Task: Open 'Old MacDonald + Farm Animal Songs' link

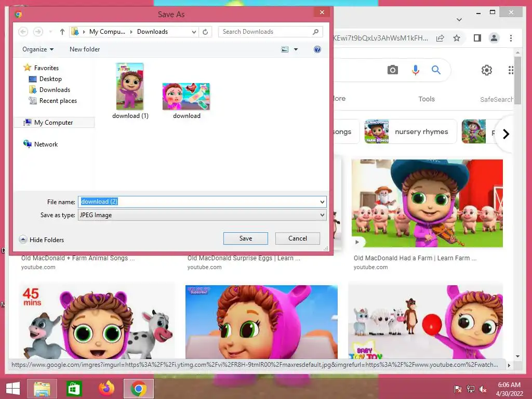Action: (x=78, y=258)
